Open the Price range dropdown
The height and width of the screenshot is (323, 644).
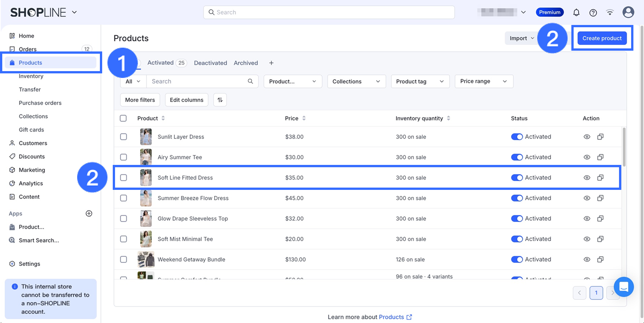tap(484, 81)
